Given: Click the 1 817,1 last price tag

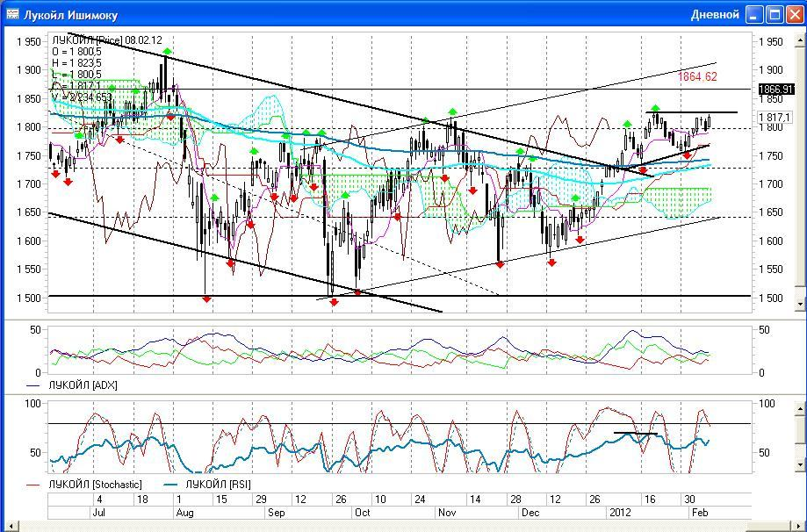Looking at the screenshot, I should click(775, 118).
